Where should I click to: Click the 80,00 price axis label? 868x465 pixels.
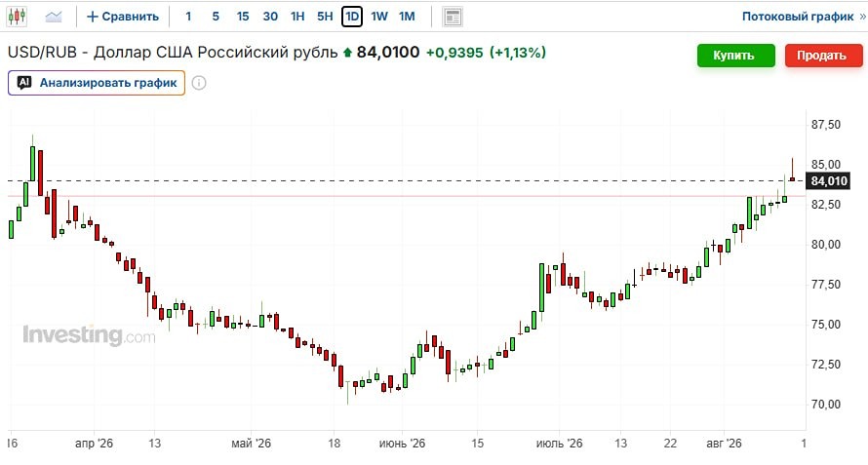pyautogui.click(x=826, y=244)
